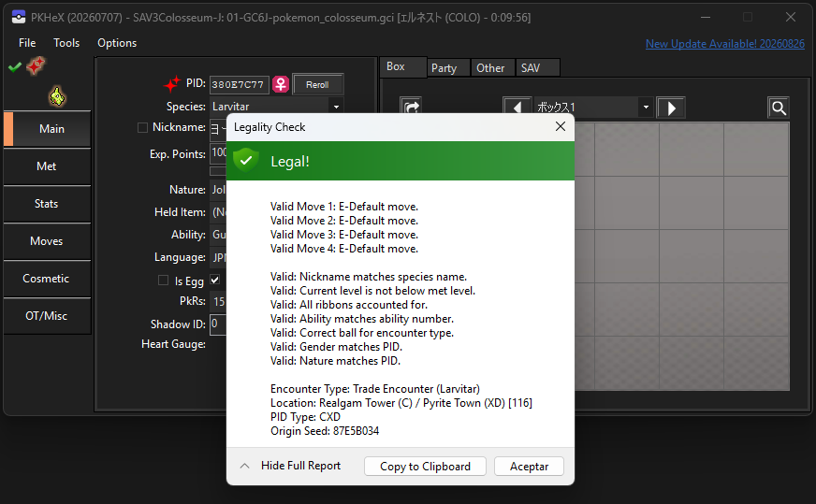Image resolution: width=816 pixels, height=504 pixels.
Task: Open box search magnifier icon
Action: click(x=778, y=108)
